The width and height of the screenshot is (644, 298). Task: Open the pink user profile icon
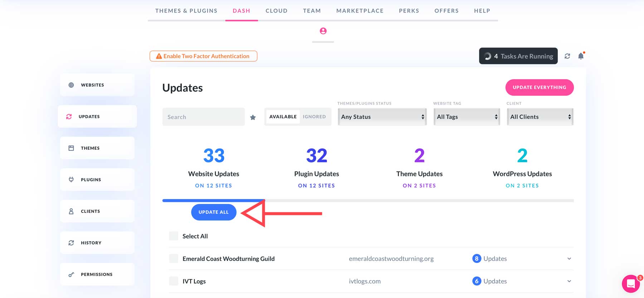323,31
